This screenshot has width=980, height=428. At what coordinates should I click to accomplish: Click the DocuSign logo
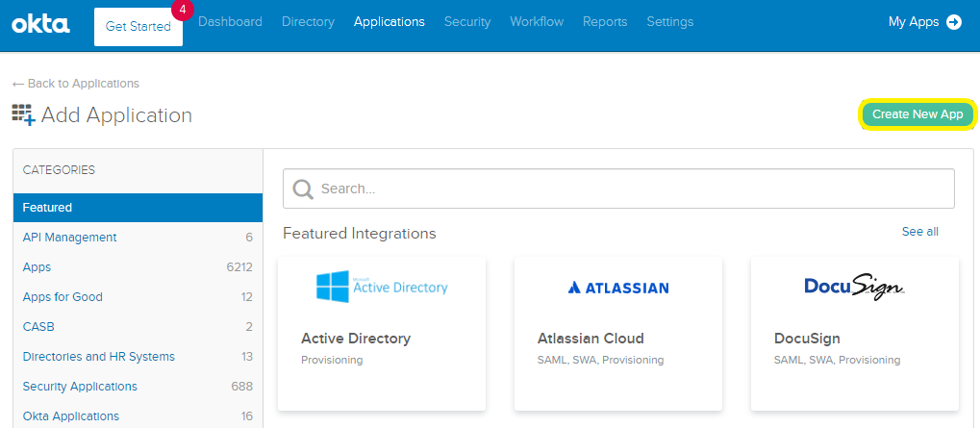(854, 287)
